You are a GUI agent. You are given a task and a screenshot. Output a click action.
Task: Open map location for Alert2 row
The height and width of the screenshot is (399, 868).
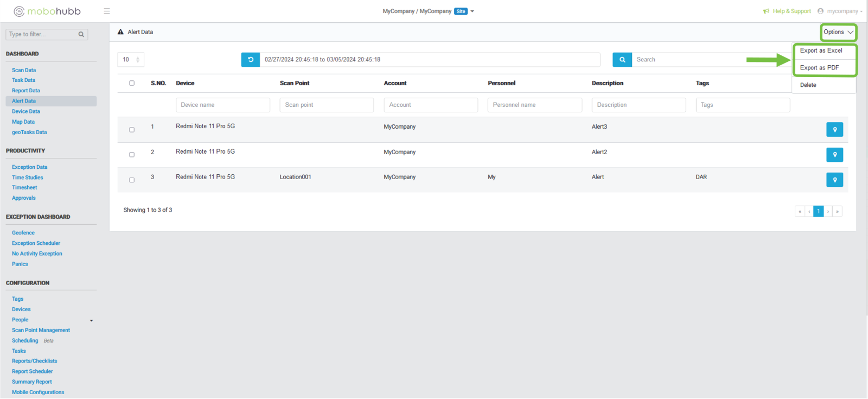834,155
